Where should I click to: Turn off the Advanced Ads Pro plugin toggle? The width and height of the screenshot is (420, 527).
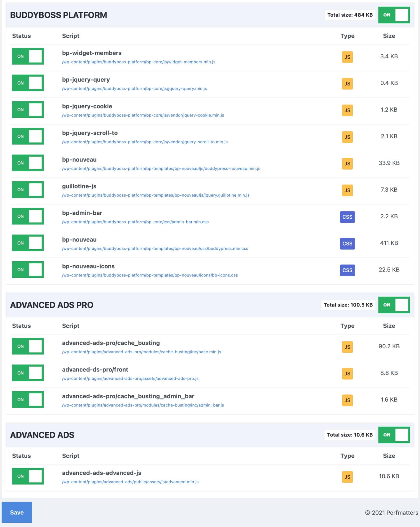tap(394, 305)
